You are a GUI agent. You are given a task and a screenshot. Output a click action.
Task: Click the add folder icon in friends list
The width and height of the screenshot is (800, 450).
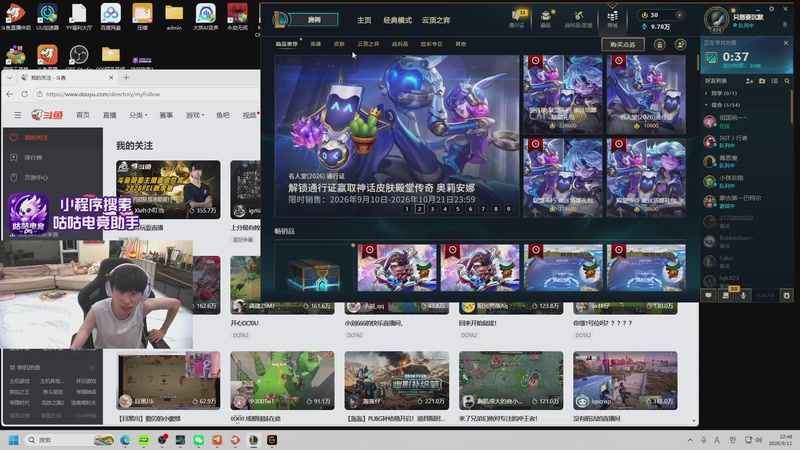pos(762,81)
